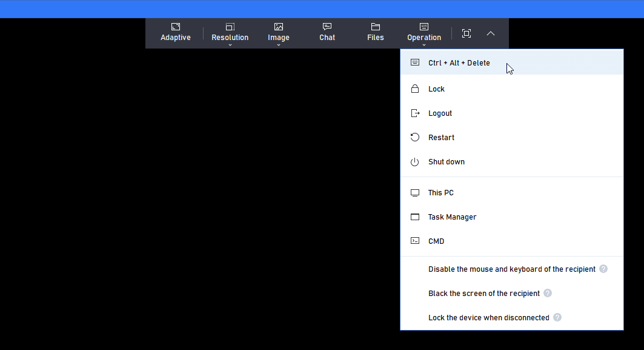Open the Files transfer icon
The image size is (644, 350).
376,27
